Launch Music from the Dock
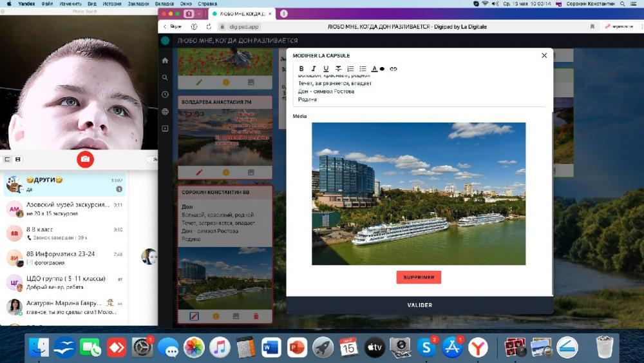The width and height of the screenshot is (644, 363). tap(220, 348)
